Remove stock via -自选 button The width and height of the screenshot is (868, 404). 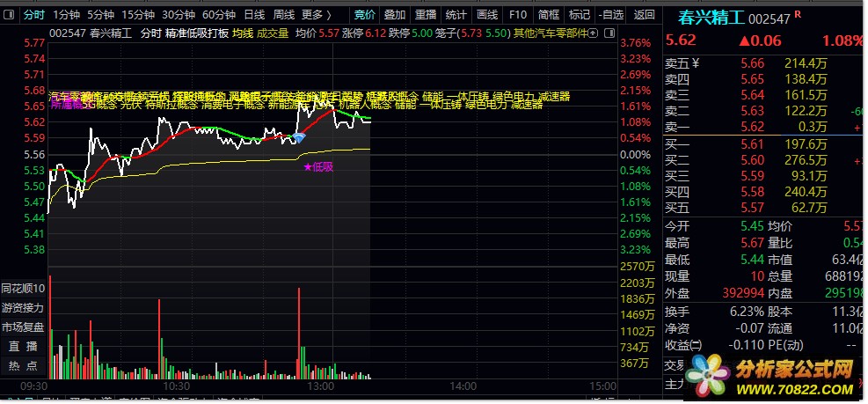tap(610, 15)
